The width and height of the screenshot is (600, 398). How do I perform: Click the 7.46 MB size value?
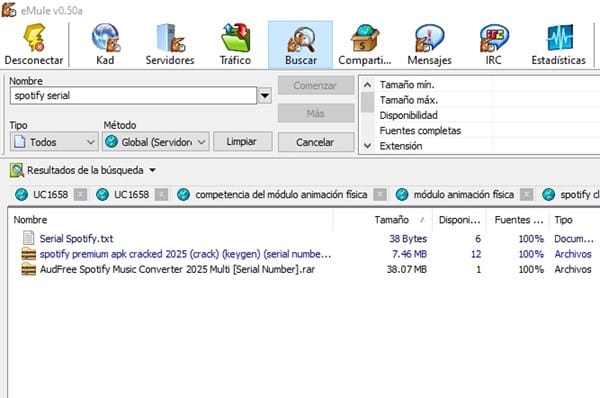[x=409, y=254]
